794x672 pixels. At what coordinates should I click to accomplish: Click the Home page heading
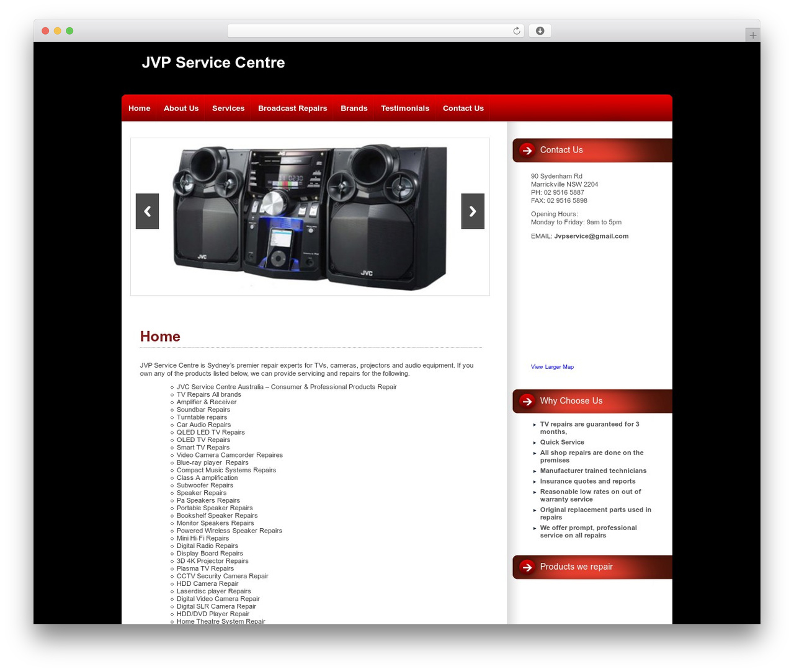click(x=160, y=337)
